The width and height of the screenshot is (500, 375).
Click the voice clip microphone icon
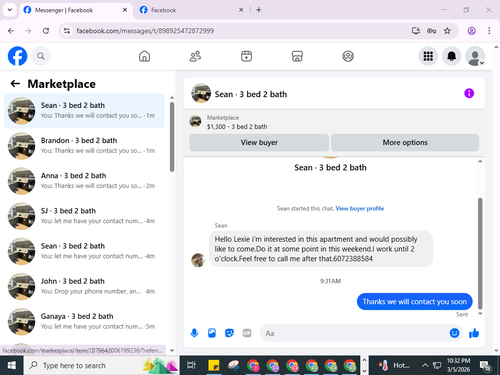(x=194, y=333)
